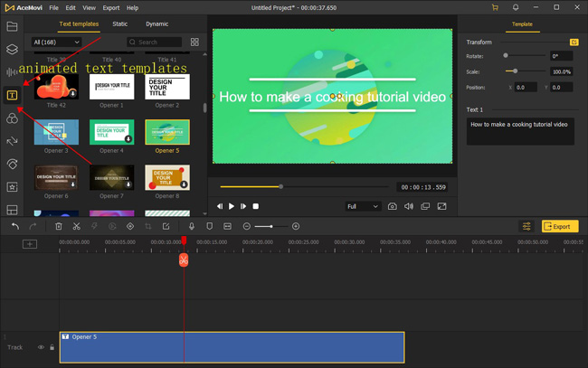The image size is (588, 368).
Task: Open the shopping cart icon
Action: [495, 7]
